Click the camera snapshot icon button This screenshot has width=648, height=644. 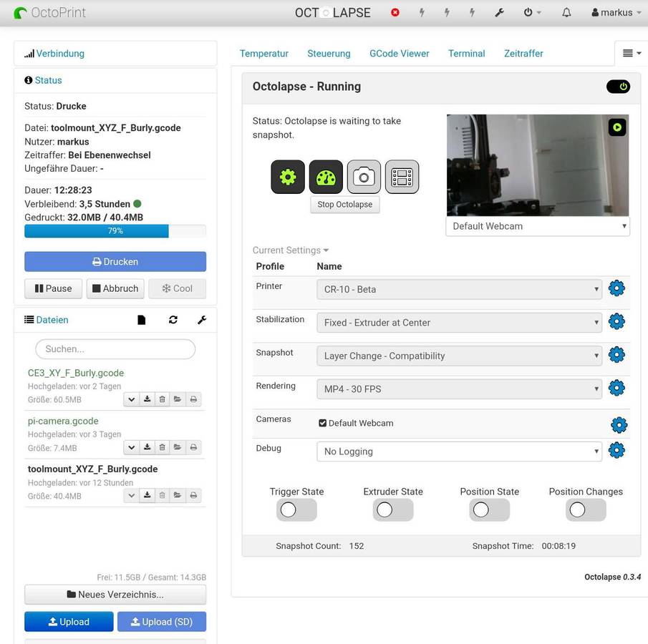[x=364, y=177]
